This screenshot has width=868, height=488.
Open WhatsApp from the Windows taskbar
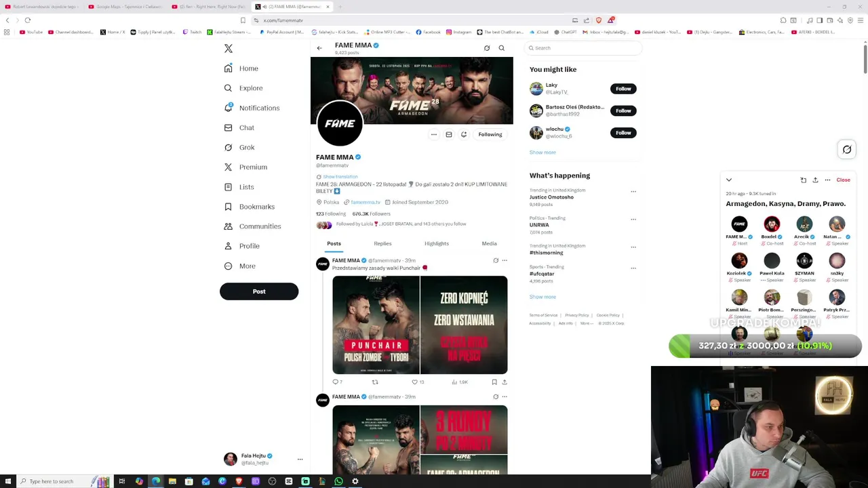pos(338,481)
